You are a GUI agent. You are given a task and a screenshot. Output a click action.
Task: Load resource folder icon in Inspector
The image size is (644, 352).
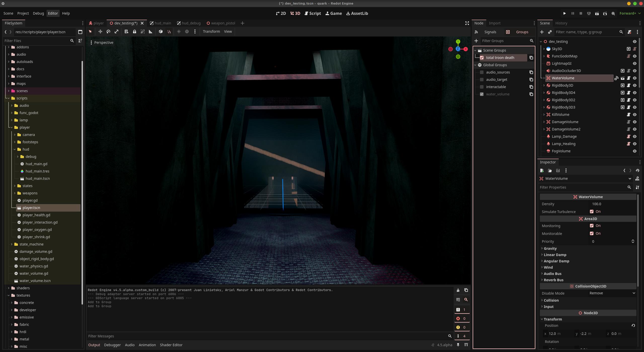[x=550, y=170]
